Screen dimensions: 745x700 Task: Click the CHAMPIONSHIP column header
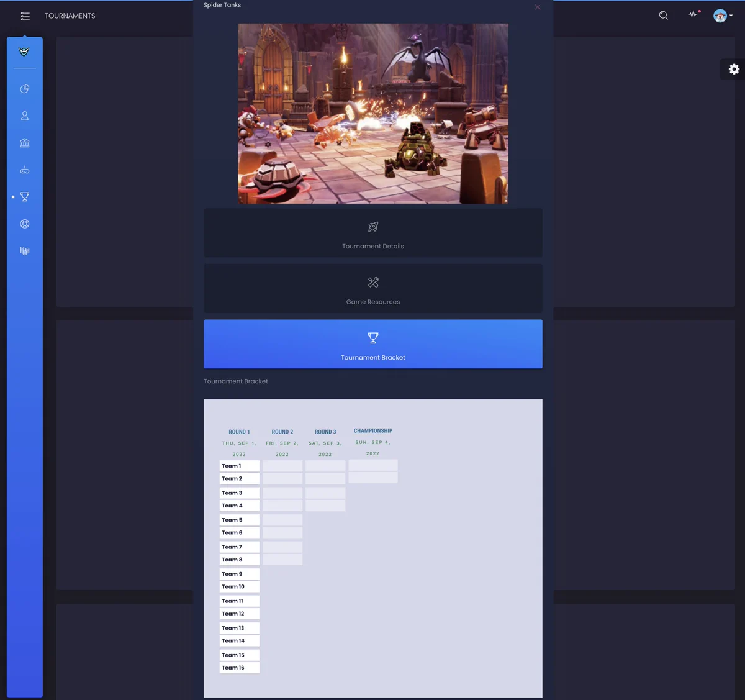click(373, 430)
